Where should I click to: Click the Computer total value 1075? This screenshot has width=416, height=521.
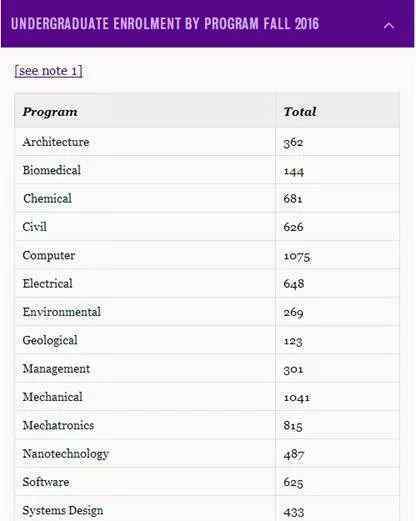[x=297, y=256]
